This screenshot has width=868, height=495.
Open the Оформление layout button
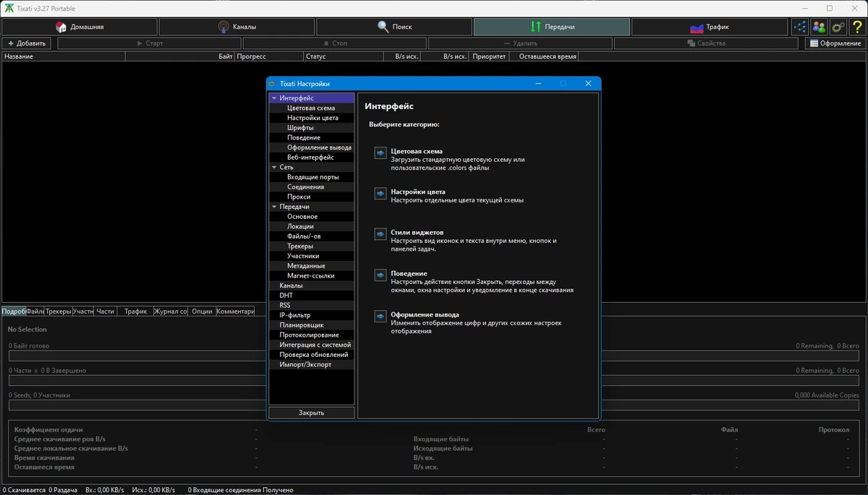coord(835,43)
